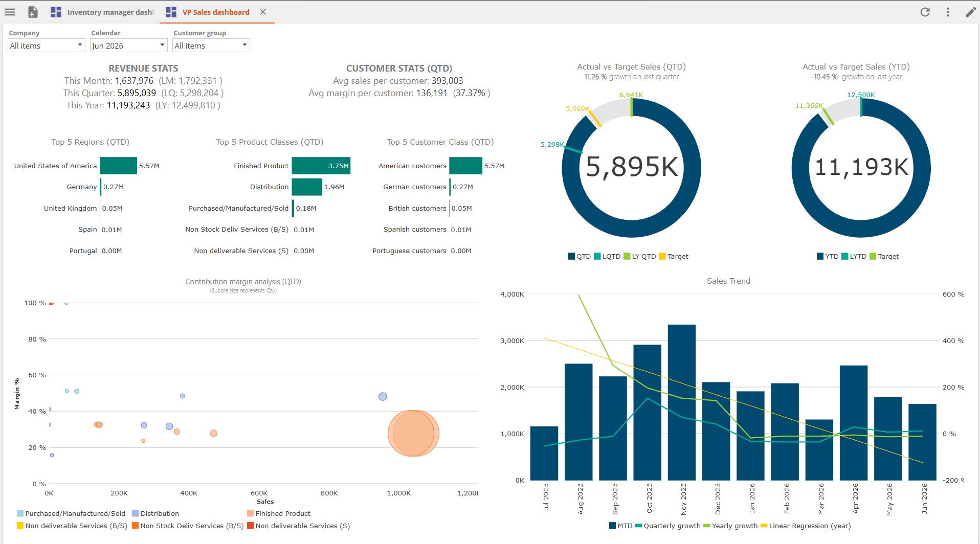Toggle YTD legend swatch

(x=820, y=256)
